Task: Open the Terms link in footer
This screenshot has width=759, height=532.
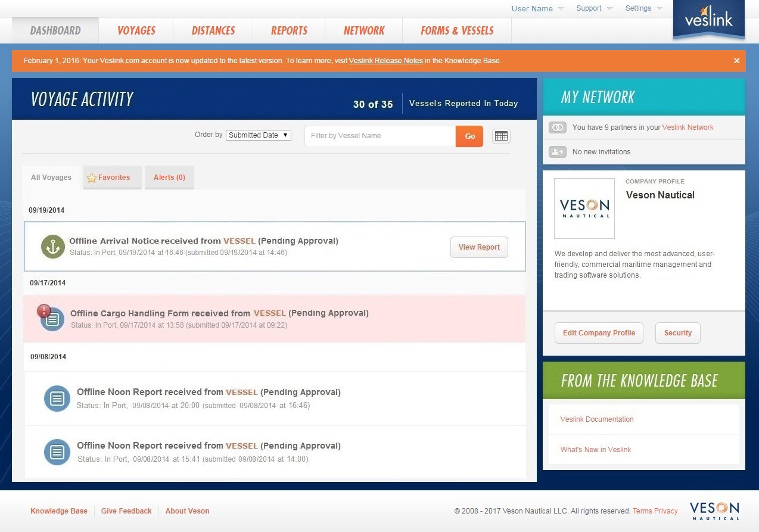Action: point(642,511)
